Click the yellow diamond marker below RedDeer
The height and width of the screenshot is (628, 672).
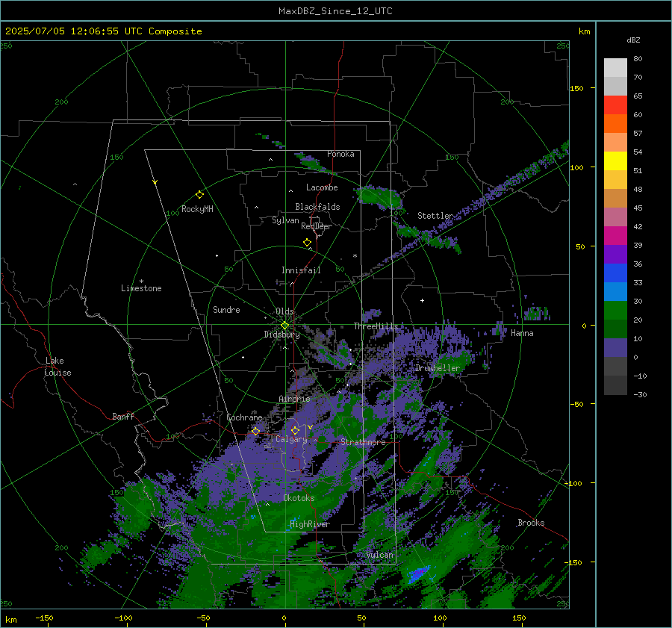[307, 243]
